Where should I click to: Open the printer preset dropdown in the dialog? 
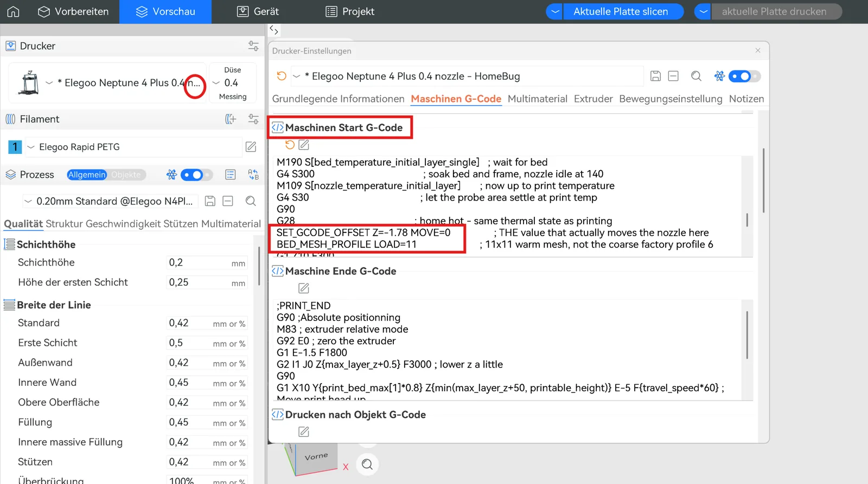point(467,76)
